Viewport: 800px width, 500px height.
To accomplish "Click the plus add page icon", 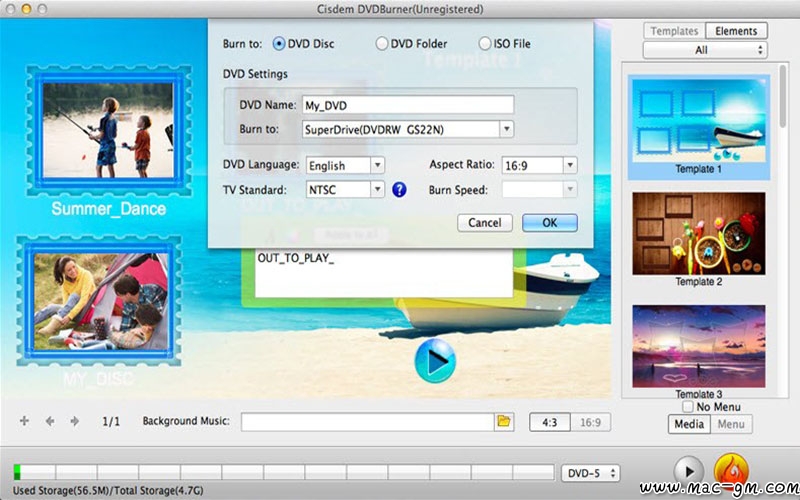I will click(24, 421).
